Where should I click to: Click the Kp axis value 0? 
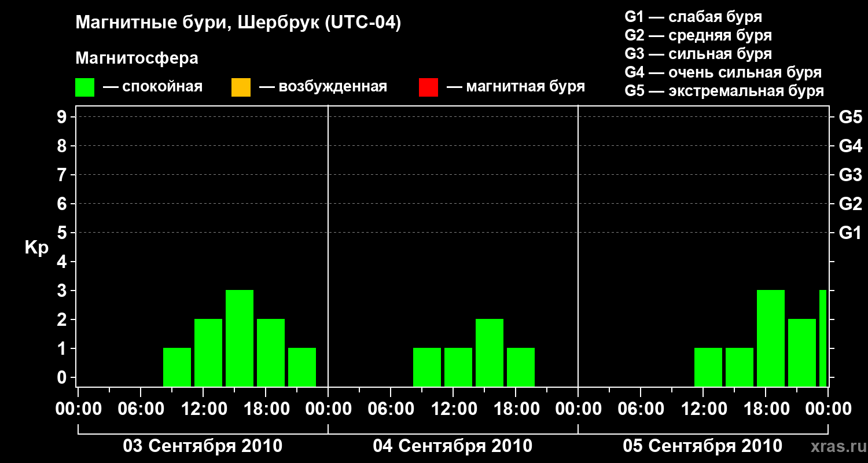click(x=63, y=377)
